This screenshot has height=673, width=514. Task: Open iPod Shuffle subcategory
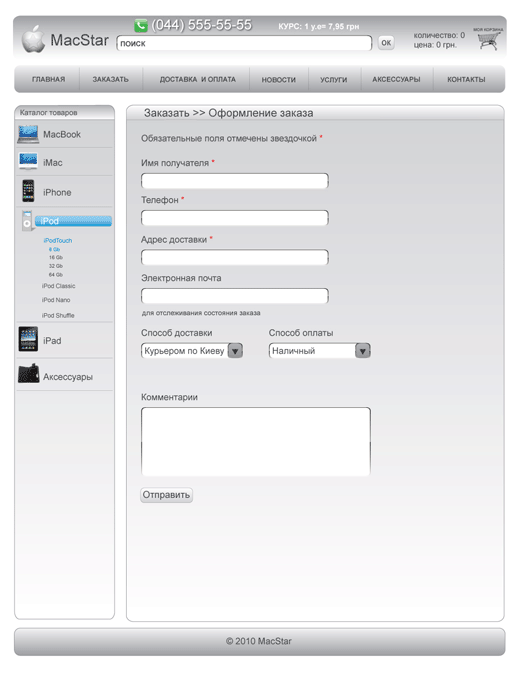coord(58,315)
